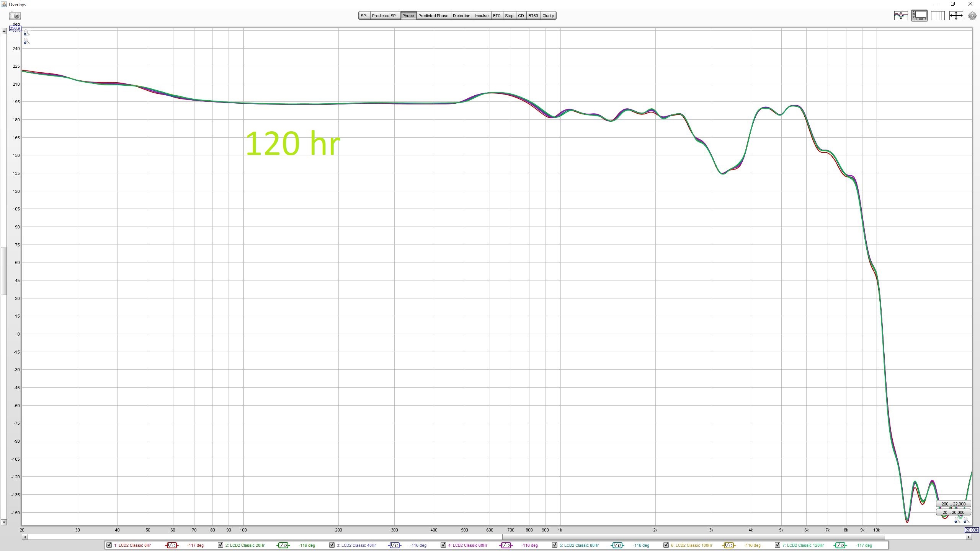Screen dimensions: 980x551
Task: Uncheck LCD2 Classic 60Hr trace
Action: click(x=443, y=545)
